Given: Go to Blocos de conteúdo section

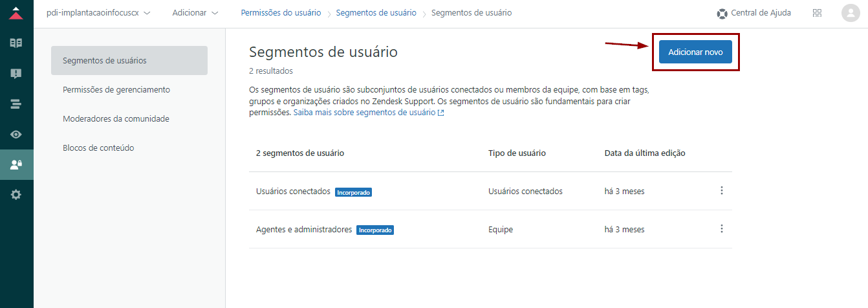Looking at the screenshot, I should 98,148.
